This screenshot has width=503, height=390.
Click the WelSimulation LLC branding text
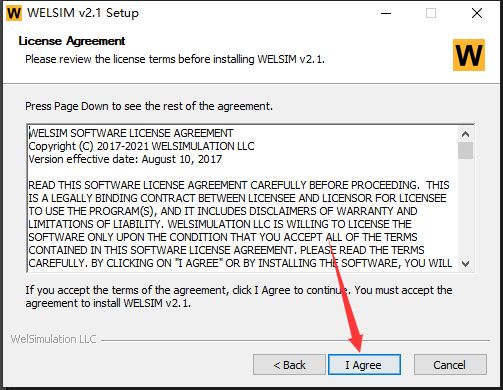(x=53, y=339)
